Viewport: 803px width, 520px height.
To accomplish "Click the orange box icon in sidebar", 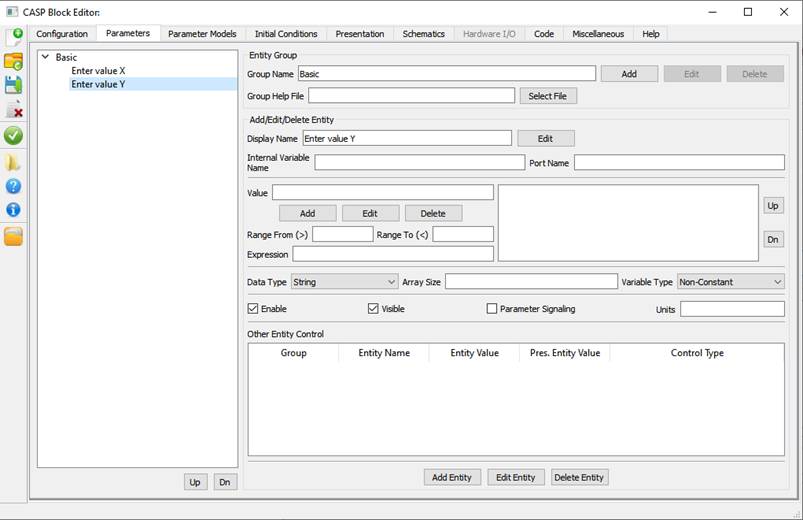I will click(x=14, y=236).
